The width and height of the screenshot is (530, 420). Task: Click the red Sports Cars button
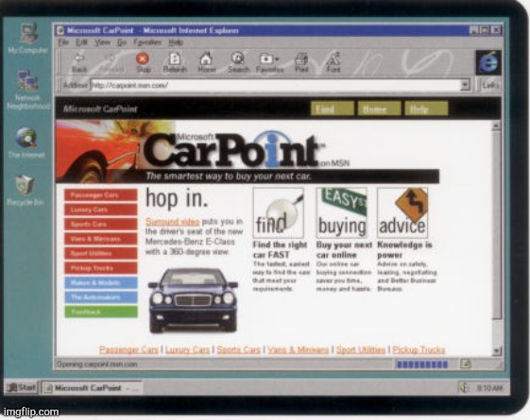pyautogui.click(x=101, y=225)
